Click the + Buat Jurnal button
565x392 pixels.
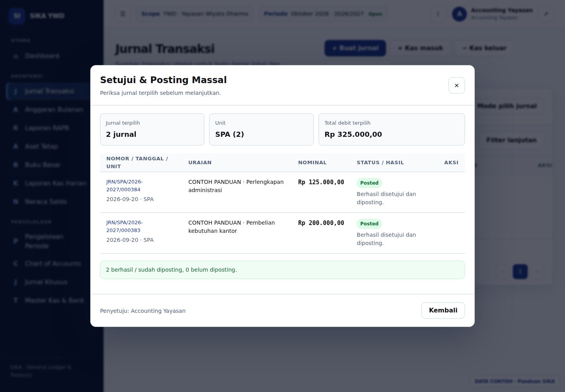point(355,48)
